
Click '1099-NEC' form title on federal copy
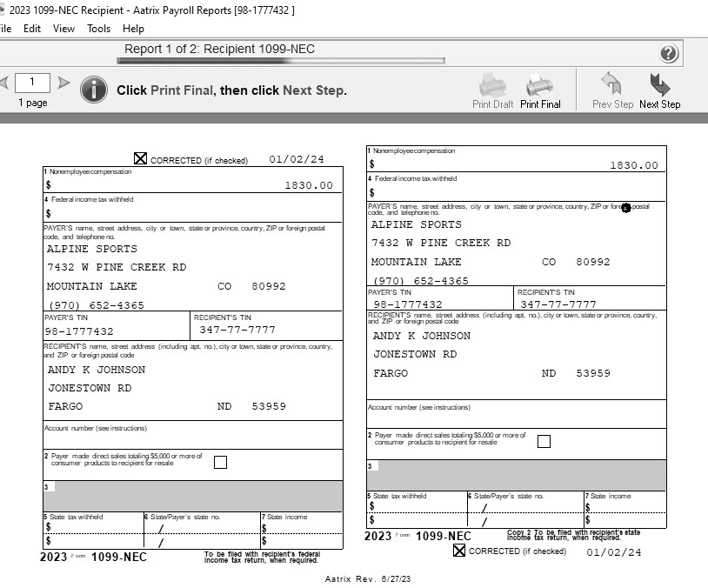pyautogui.click(x=119, y=558)
